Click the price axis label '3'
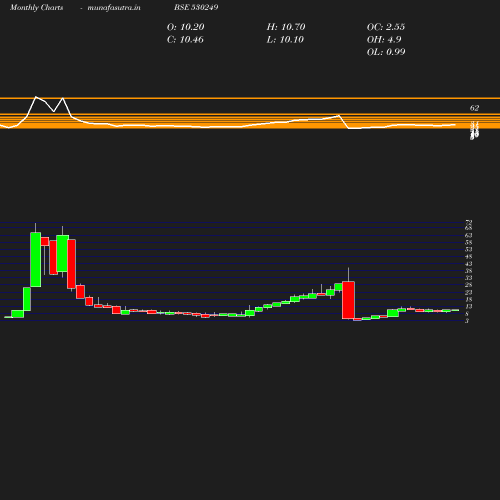This screenshot has height=500, width=500. coord(467,321)
